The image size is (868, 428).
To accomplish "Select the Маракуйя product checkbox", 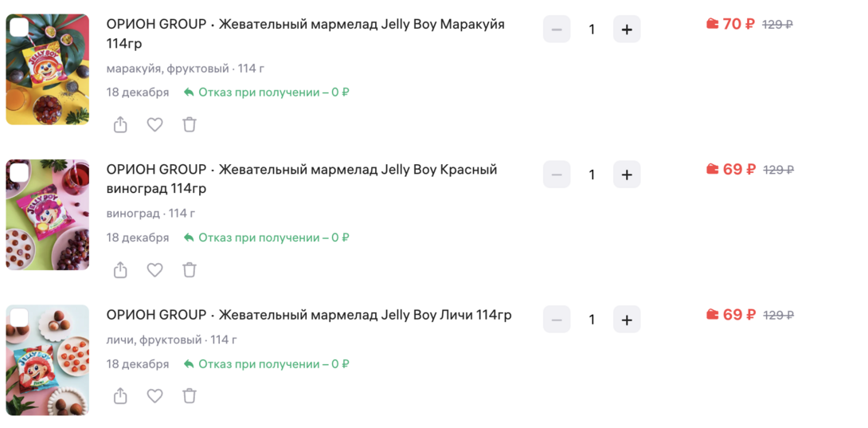I will click(x=19, y=29).
